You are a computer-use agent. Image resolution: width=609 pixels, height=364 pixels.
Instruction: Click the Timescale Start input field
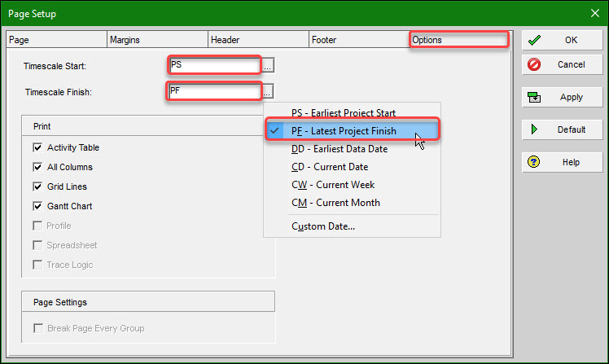pyautogui.click(x=214, y=65)
